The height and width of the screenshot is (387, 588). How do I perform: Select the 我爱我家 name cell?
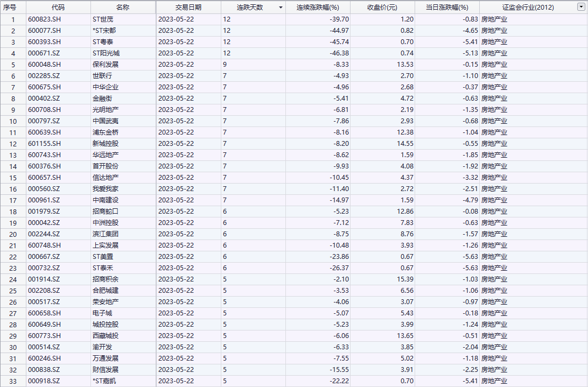(106, 189)
